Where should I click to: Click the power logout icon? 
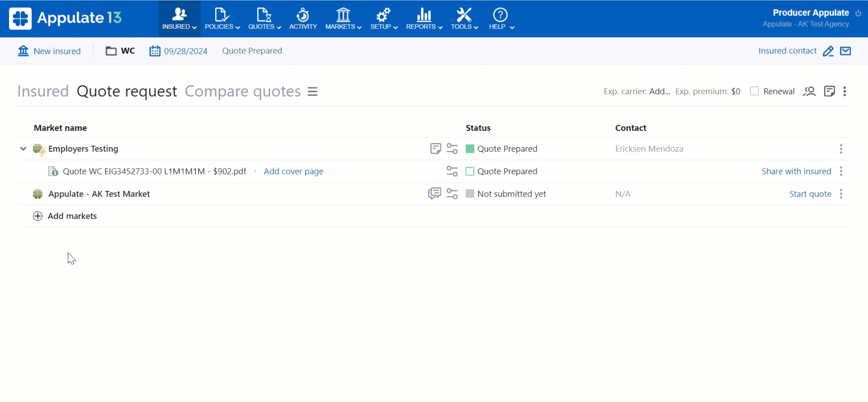click(x=858, y=13)
